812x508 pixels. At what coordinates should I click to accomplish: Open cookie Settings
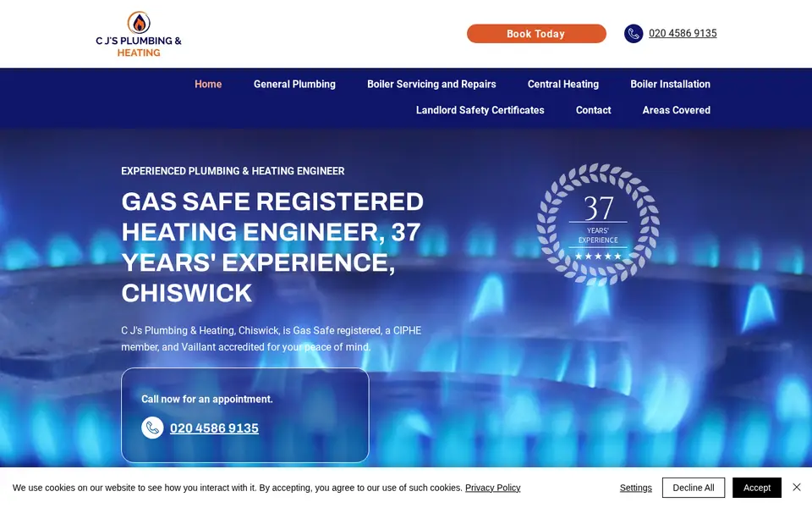(x=635, y=488)
